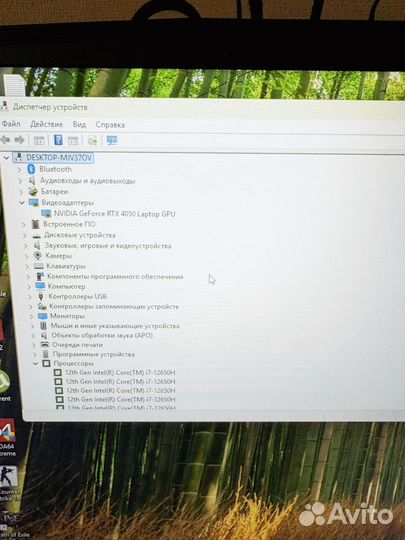The width and height of the screenshot is (405, 540).
Task: Expand the Батареи category
Action: (21, 191)
